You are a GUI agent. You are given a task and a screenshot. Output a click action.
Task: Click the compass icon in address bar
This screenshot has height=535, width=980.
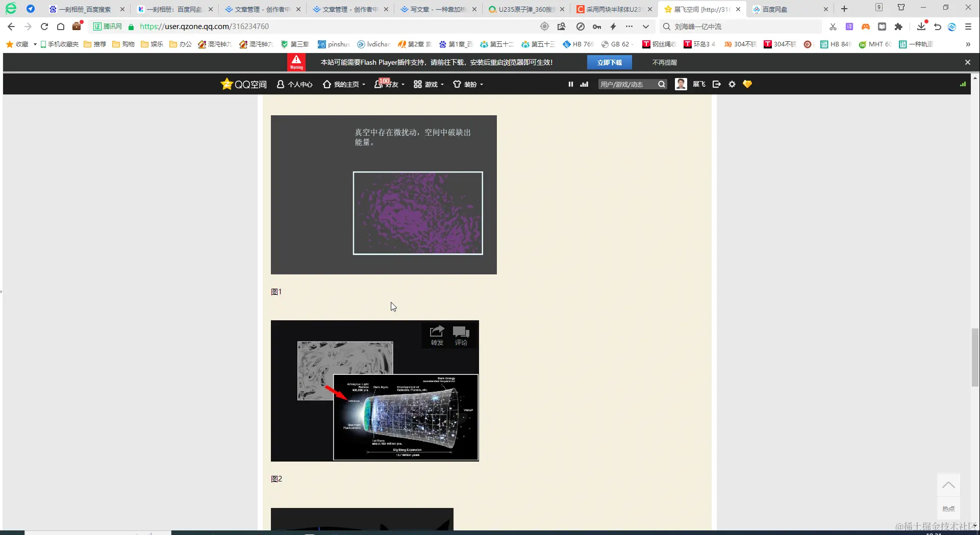(x=581, y=27)
